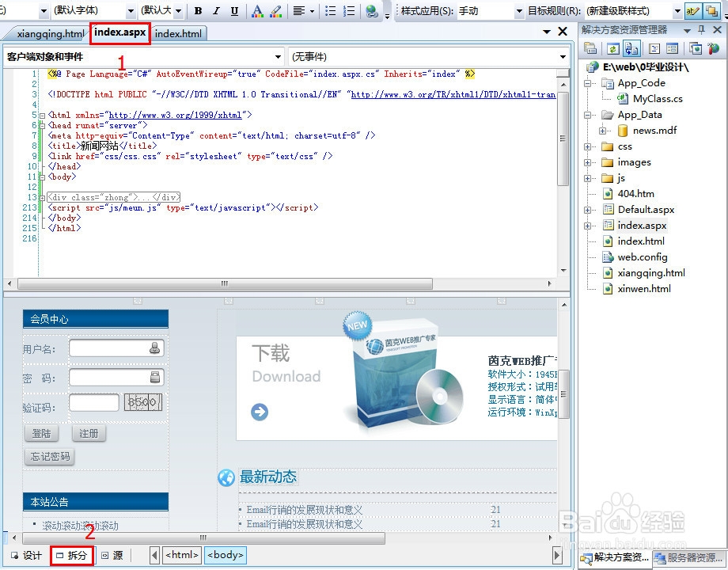Apply bulleted list formatting
Image resolution: width=728 pixels, height=570 pixels.
(331, 10)
